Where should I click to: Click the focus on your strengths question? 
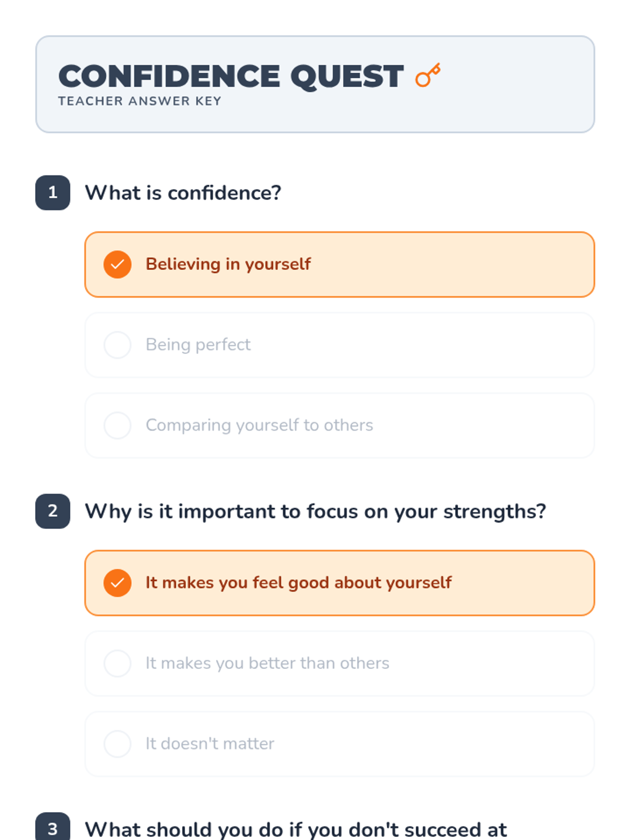tap(316, 512)
